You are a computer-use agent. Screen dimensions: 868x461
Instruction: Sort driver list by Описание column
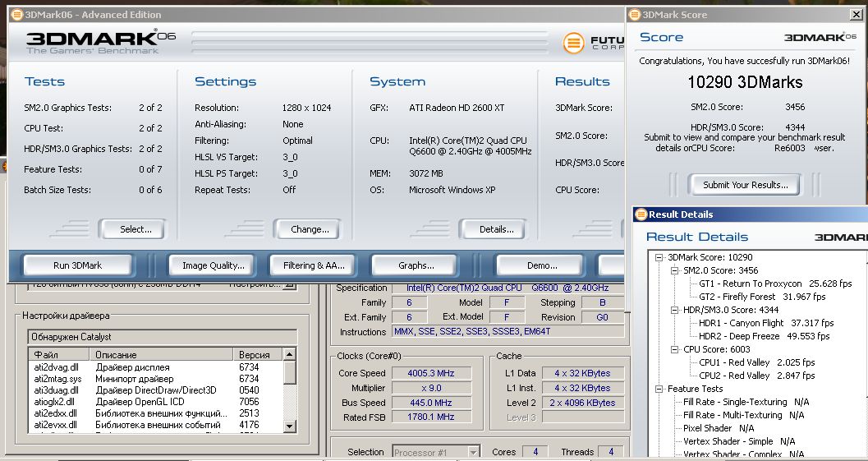[x=163, y=355]
